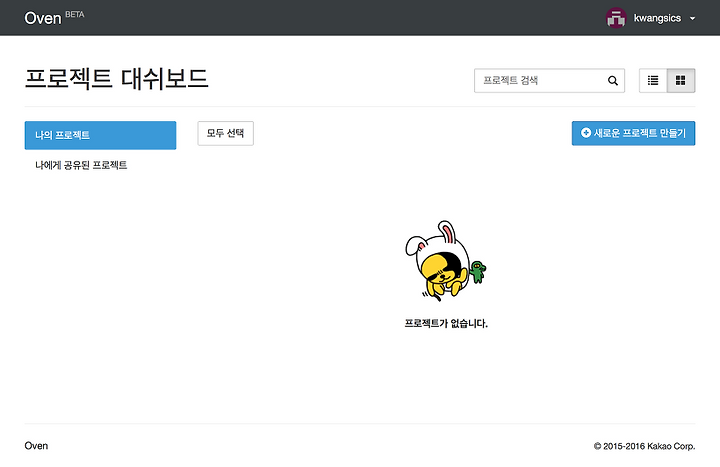This screenshot has height=467, width=720.
Task: Click the 프로젝트가 없습니다 message
Action: tap(446, 323)
